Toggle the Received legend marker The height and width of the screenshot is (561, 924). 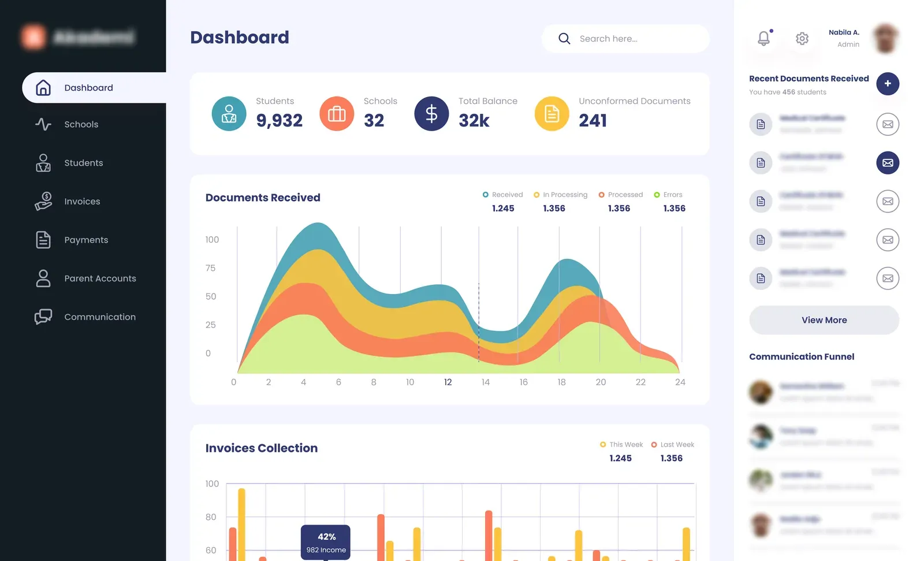click(486, 195)
